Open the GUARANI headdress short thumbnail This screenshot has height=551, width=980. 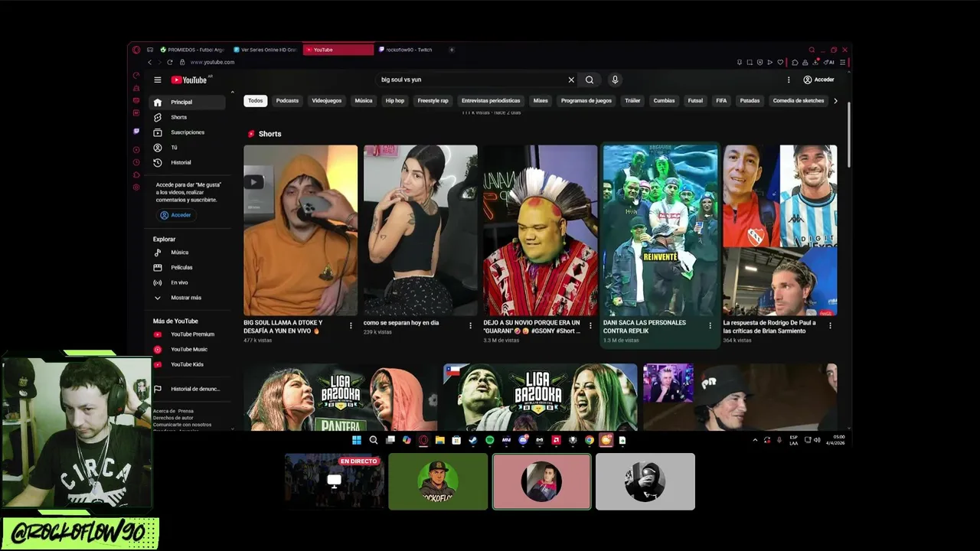(x=540, y=230)
